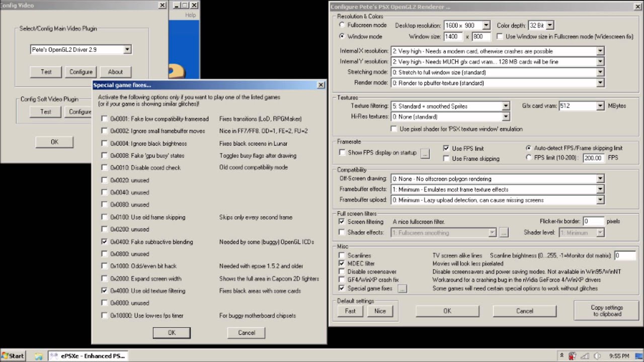Click the Scanline brightness field
The height and width of the screenshot is (362, 644).
tap(624, 255)
